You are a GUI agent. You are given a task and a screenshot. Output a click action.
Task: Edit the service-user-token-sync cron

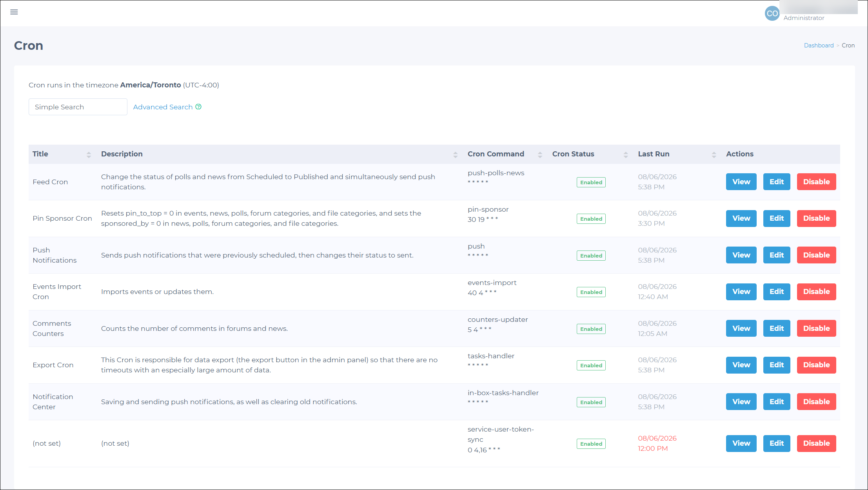click(x=776, y=443)
